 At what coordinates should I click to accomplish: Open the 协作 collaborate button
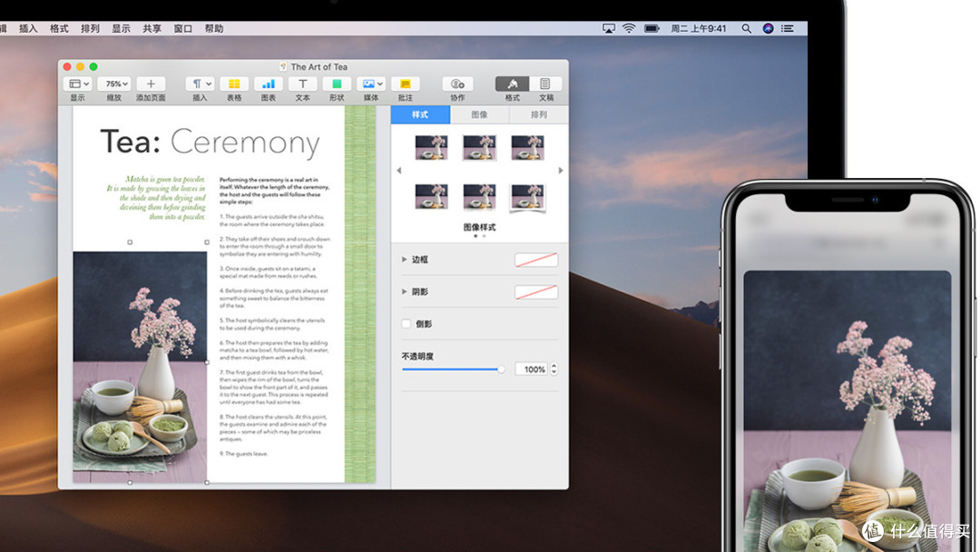457,84
